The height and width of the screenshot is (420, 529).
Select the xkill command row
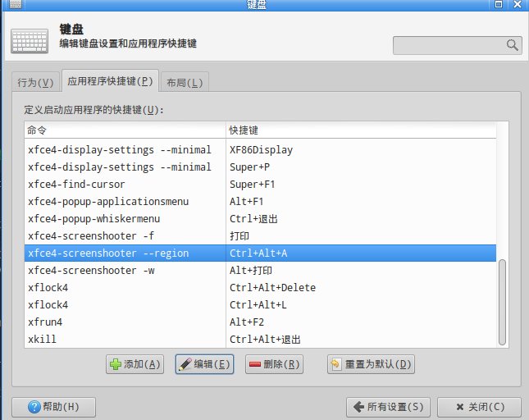pyautogui.click(x=260, y=339)
